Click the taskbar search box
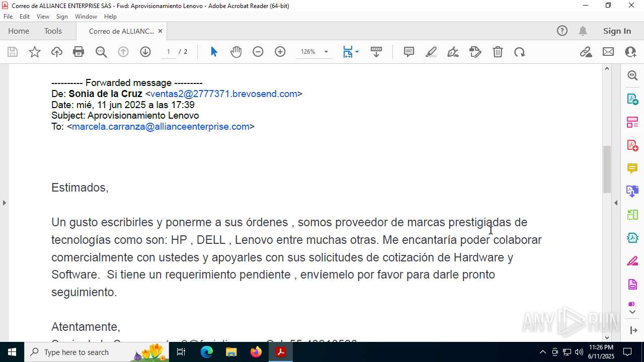Image resolution: width=644 pixels, height=362 pixels. point(97,352)
